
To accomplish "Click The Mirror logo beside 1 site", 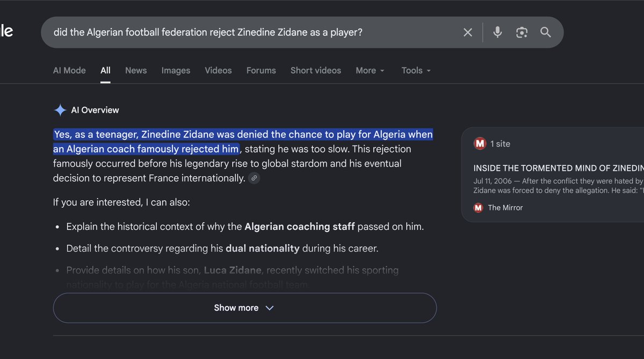I will pyautogui.click(x=480, y=144).
